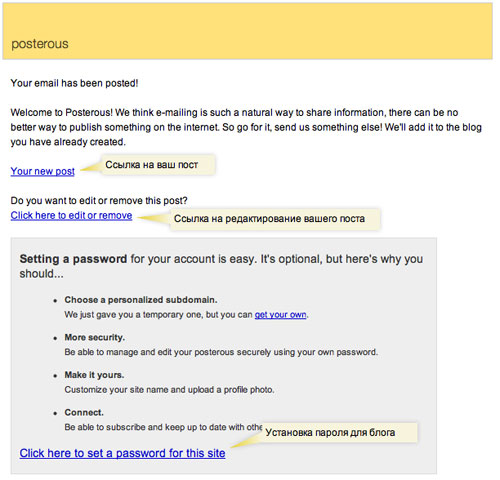Viewport: 500px width, 480px height.
Task: Click 'Do you want to edit or remove this post?'
Action: tap(99, 201)
